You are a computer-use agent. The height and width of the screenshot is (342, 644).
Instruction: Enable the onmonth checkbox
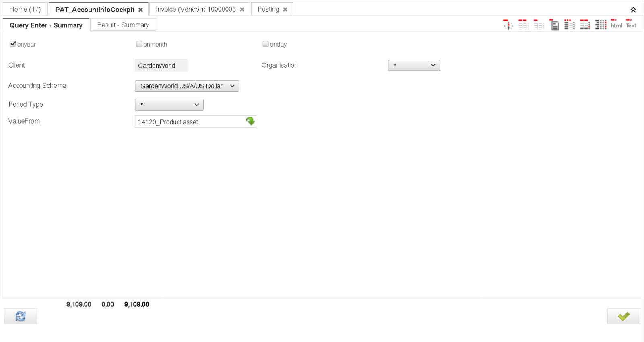[x=139, y=44]
